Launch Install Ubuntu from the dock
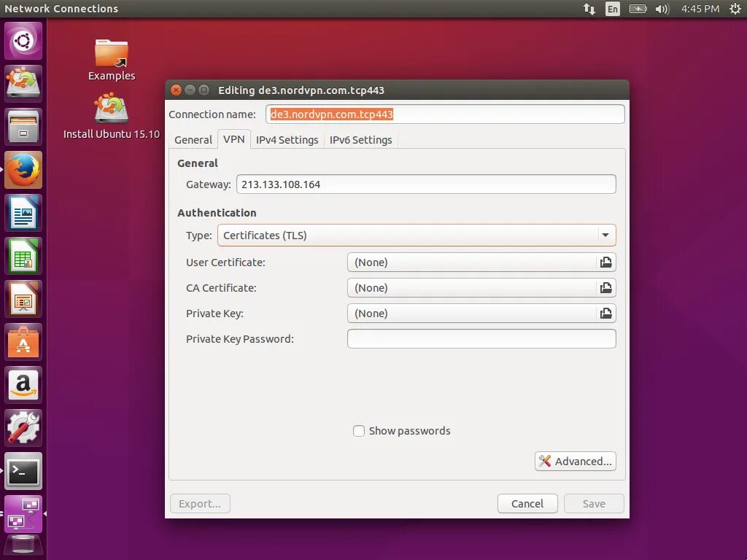Screen dimensions: 747x560 point(23,84)
